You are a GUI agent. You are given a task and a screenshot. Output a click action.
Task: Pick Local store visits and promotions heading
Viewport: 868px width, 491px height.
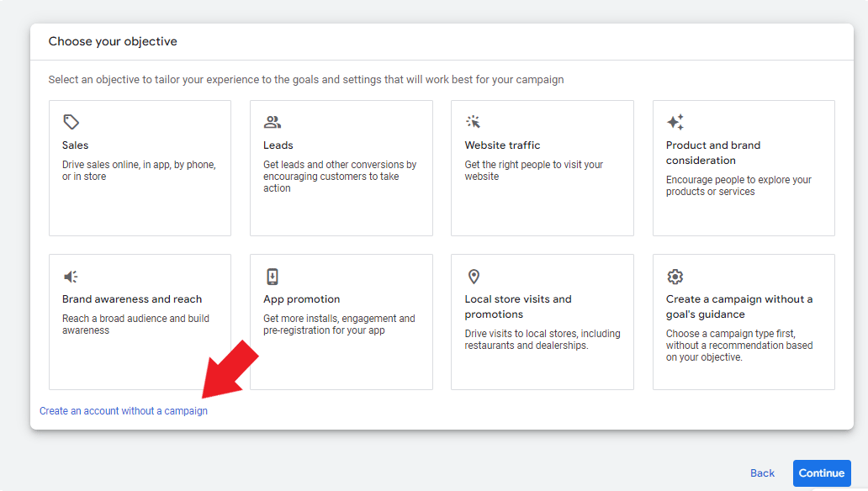click(518, 306)
